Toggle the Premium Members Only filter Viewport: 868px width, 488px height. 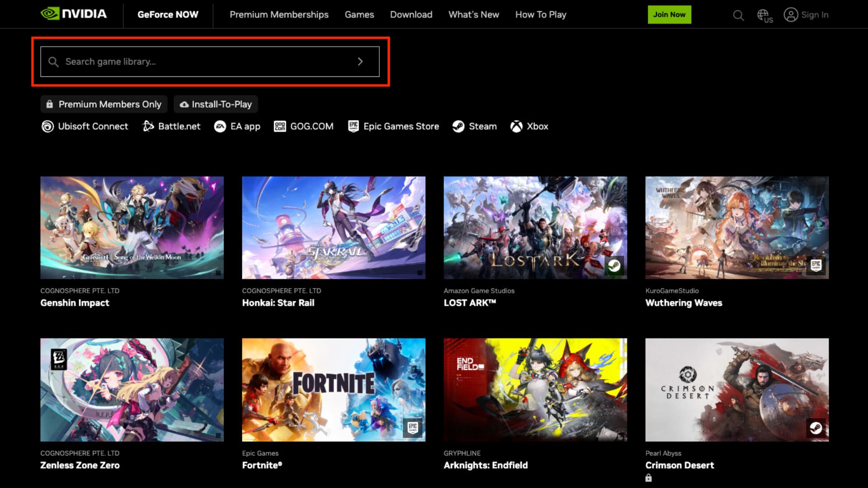coord(104,104)
